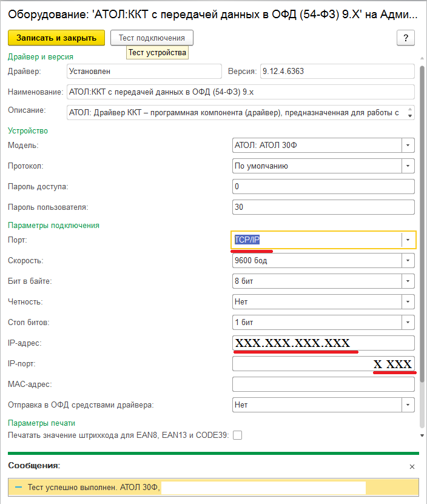The image size is (427, 504).
Task: Toggle Печатать значение штрихкода checkbox
Action: pos(237,435)
